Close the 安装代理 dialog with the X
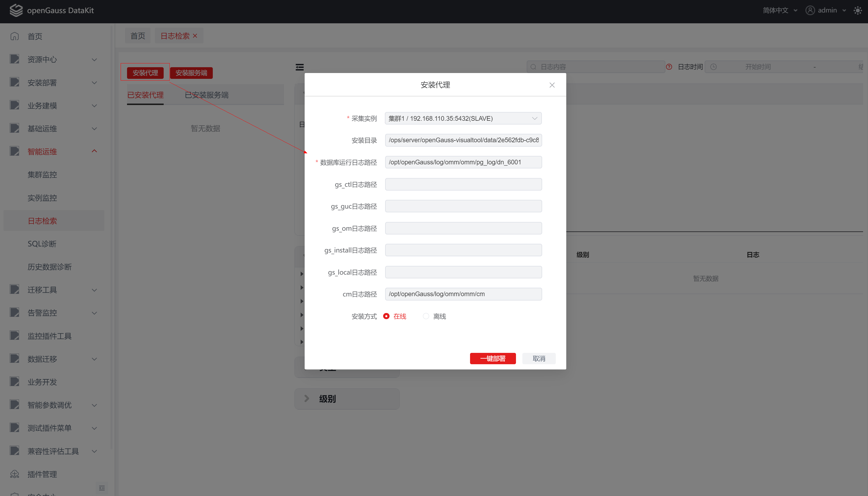868x496 pixels. point(552,85)
